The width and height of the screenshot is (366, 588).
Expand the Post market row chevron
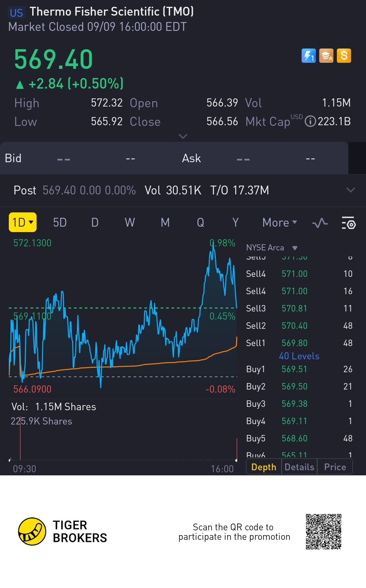[351, 190]
